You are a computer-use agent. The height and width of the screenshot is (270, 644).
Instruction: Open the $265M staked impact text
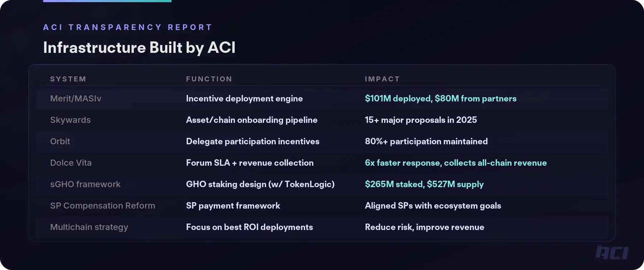pyautogui.click(x=424, y=184)
